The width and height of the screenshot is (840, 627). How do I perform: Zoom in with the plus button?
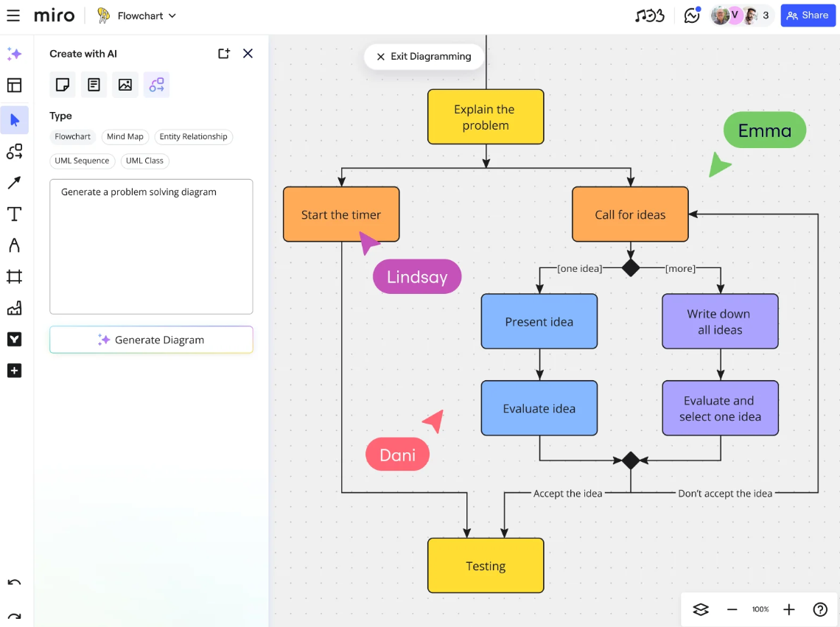pos(788,609)
